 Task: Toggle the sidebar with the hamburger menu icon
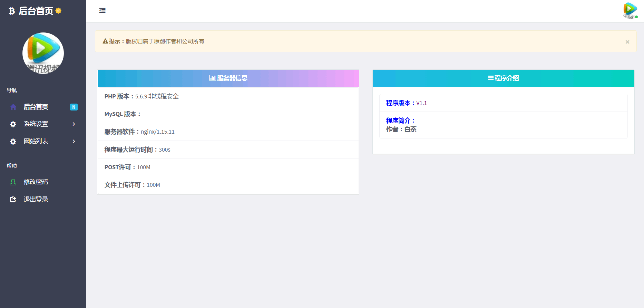tap(103, 10)
